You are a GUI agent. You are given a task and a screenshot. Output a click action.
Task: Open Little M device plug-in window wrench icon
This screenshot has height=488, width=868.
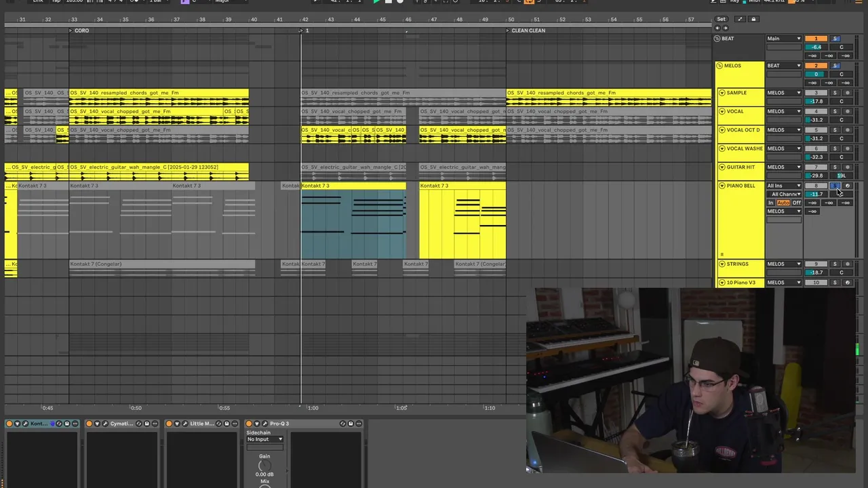pos(185,424)
